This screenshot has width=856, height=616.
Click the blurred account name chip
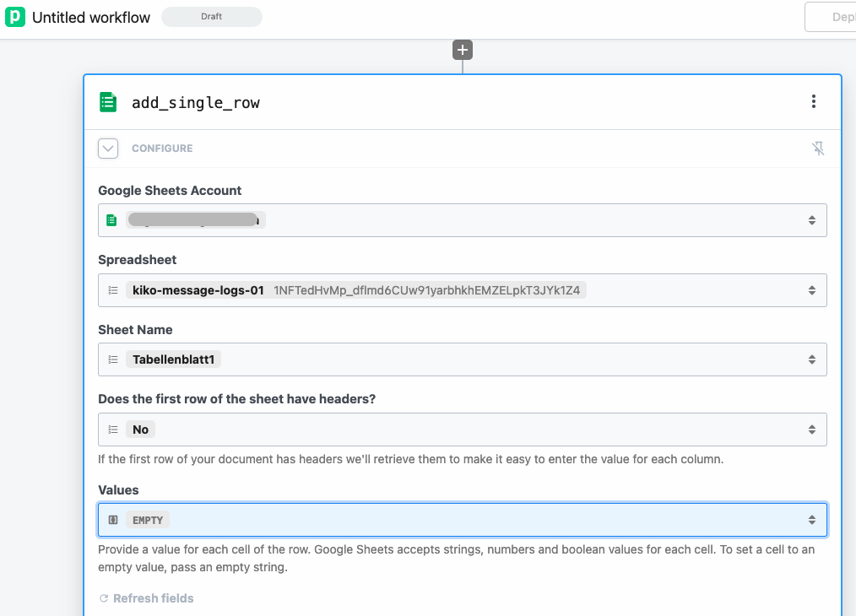tap(196, 220)
